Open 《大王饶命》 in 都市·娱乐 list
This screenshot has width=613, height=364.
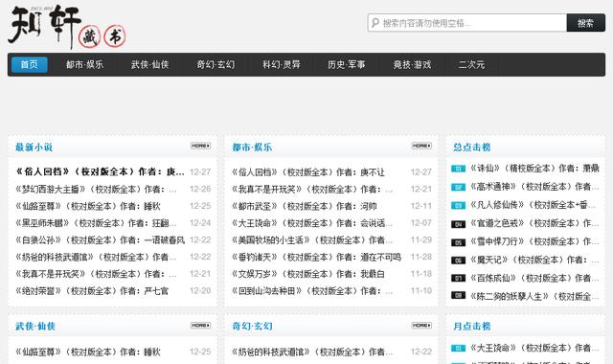[x=312, y=223]
